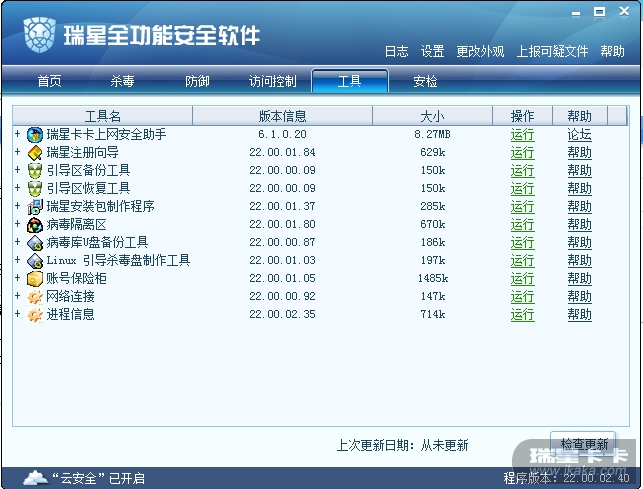643x489 pixels.
Task: Select the 病毒库U盘备份工具 row name
Action: 97,242
